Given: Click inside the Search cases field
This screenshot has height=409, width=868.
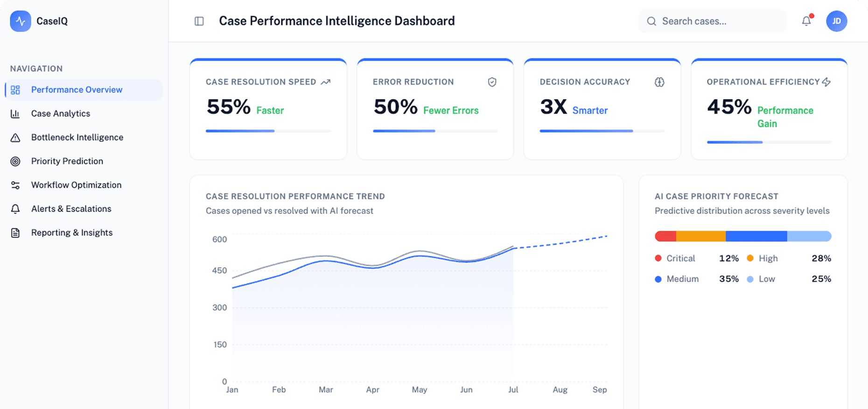Looking at the screenshot, I should coord(711,21).
